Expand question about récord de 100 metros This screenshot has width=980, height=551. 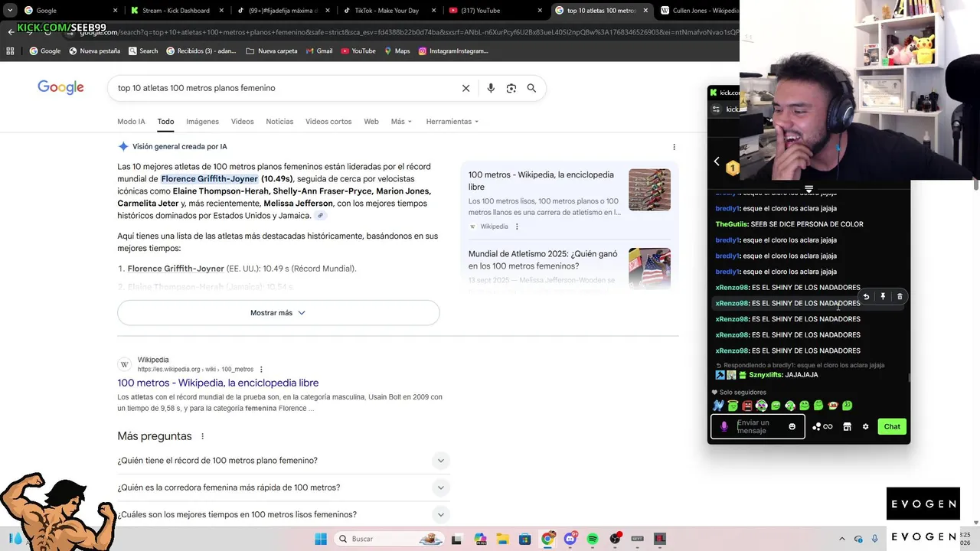point(283,461)
